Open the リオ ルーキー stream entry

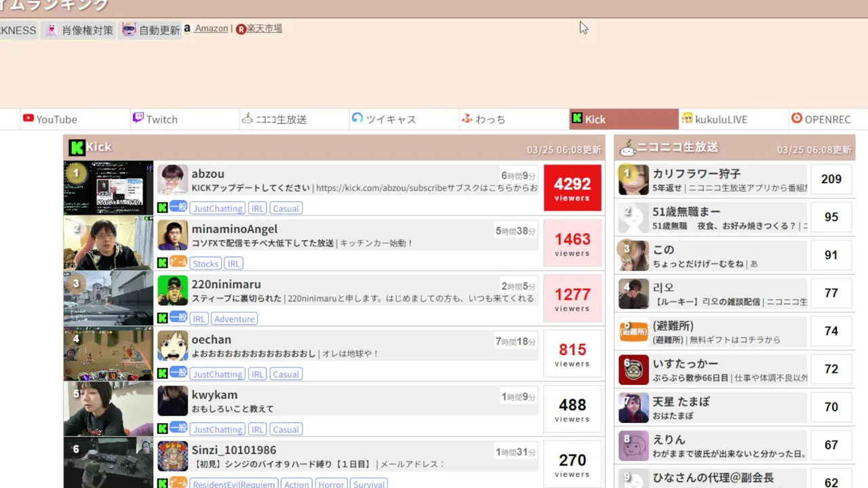pyautogui.click(x=712, y=293)
